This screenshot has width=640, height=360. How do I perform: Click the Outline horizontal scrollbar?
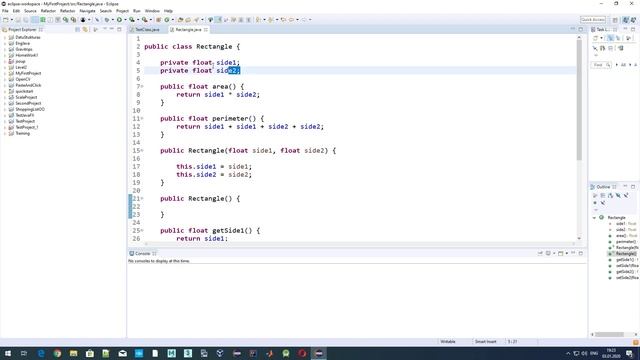(609, 334)
